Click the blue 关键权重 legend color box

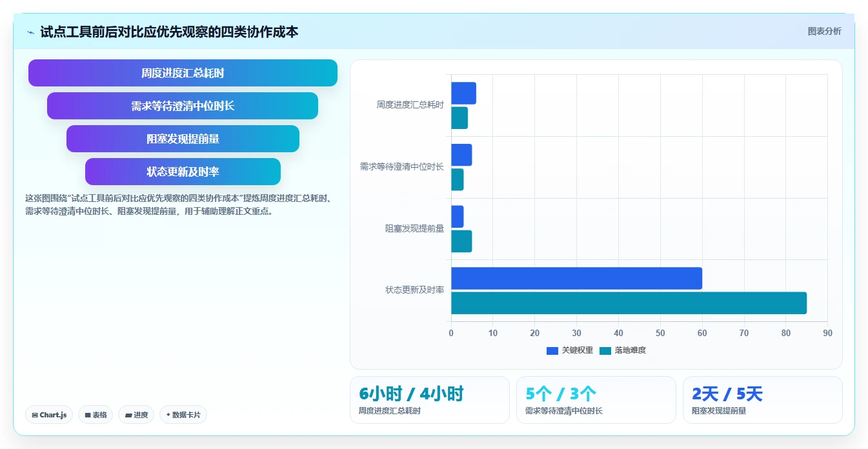click(x=552, y=351)
